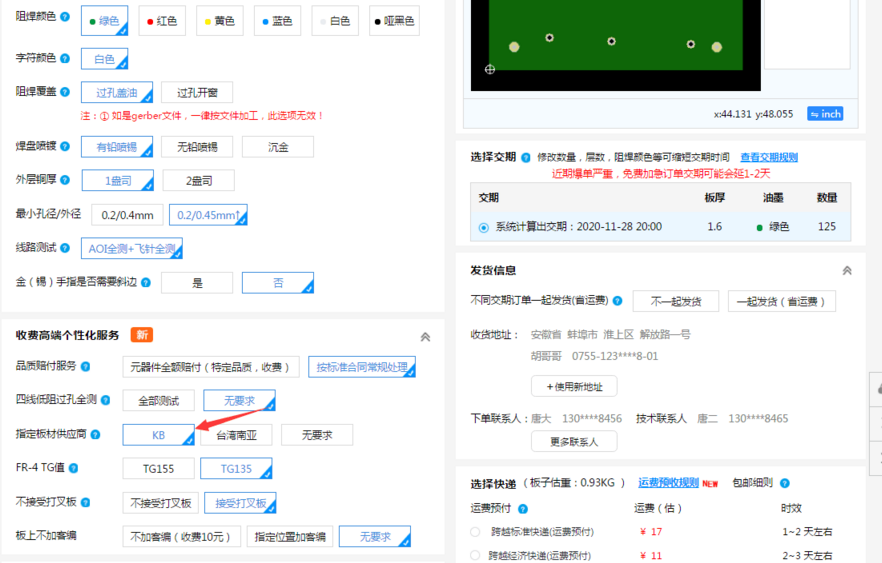
Task: Click help icon beside 指定板材供应商
Action: pyautogui.click(x=96, y=434)
